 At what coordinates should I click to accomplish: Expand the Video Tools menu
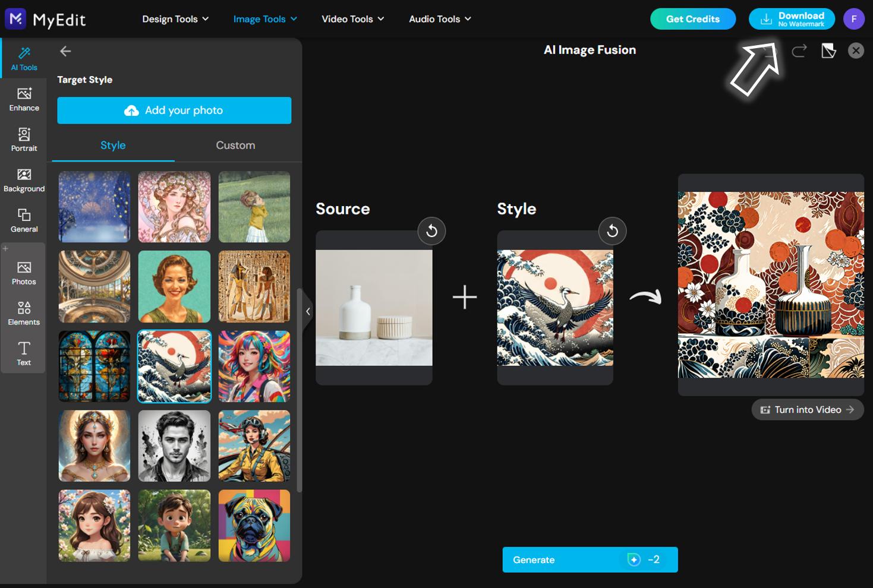point(352,18)
